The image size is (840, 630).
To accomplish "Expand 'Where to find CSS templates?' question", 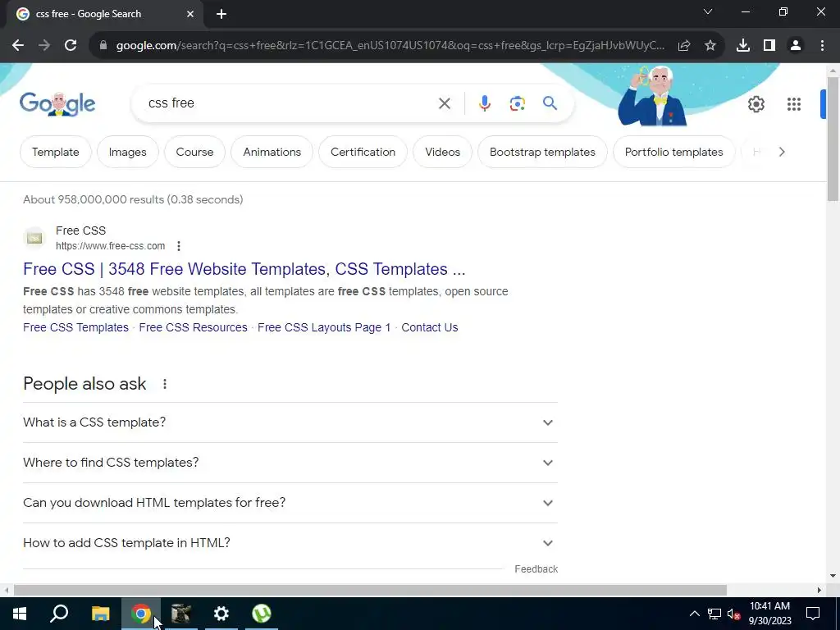I will pos(290,463).
